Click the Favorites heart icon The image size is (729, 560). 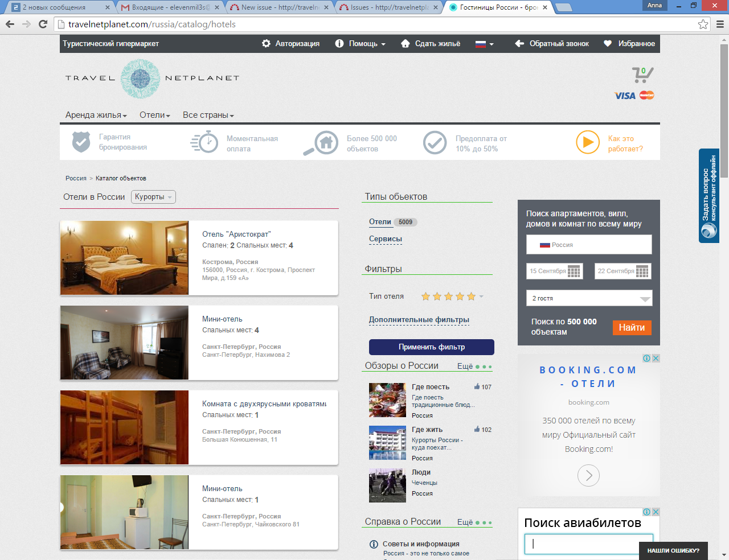[x=608, y=43]
